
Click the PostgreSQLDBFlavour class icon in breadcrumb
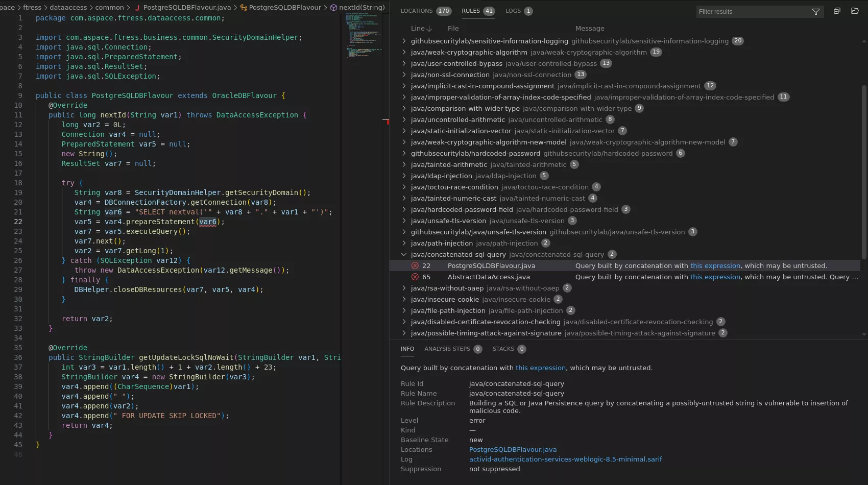244,8
